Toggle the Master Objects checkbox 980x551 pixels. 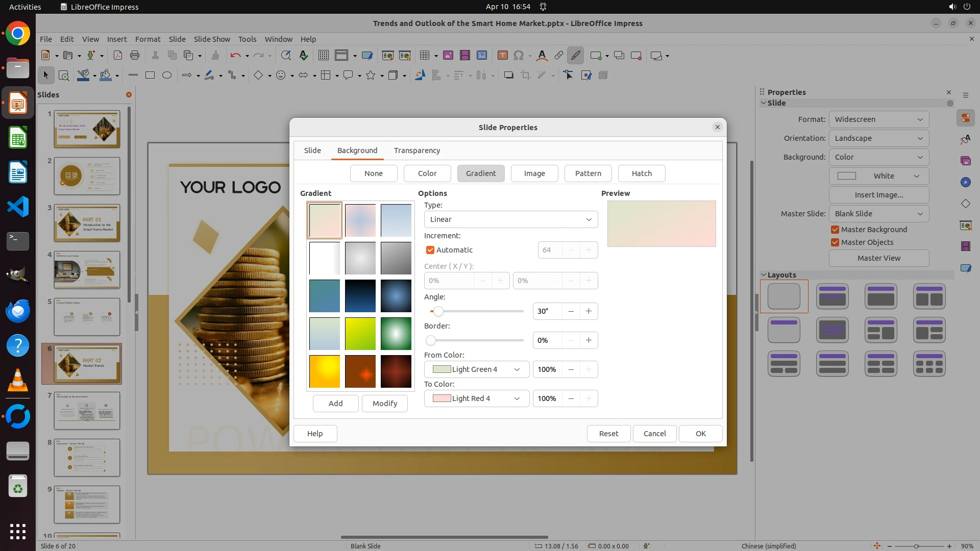835,242
